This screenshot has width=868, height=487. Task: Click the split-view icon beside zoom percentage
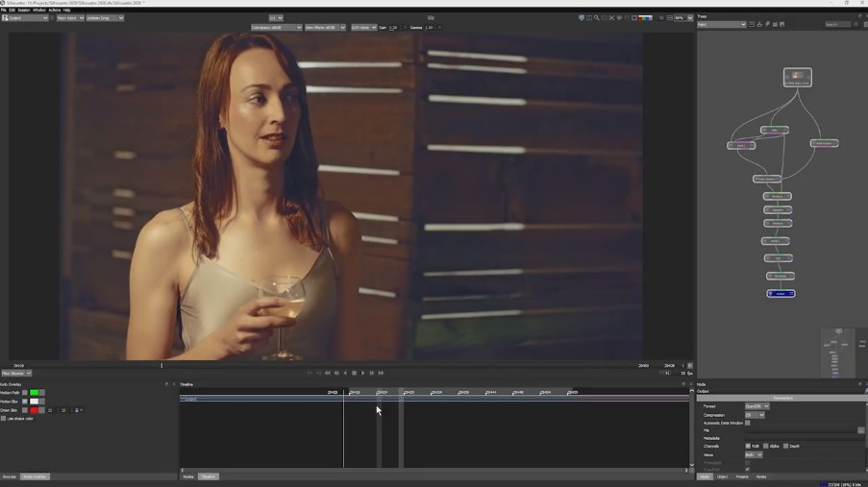669,17
